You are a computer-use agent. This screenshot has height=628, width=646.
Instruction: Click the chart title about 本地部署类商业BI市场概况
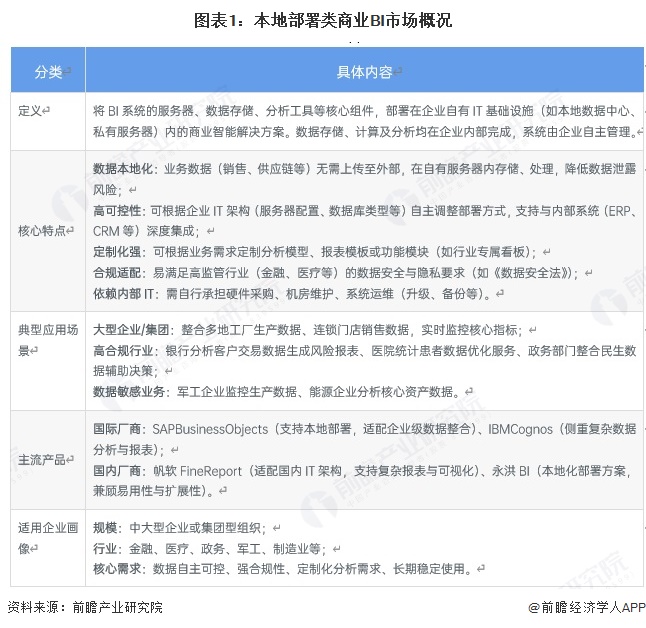(323, 19)
